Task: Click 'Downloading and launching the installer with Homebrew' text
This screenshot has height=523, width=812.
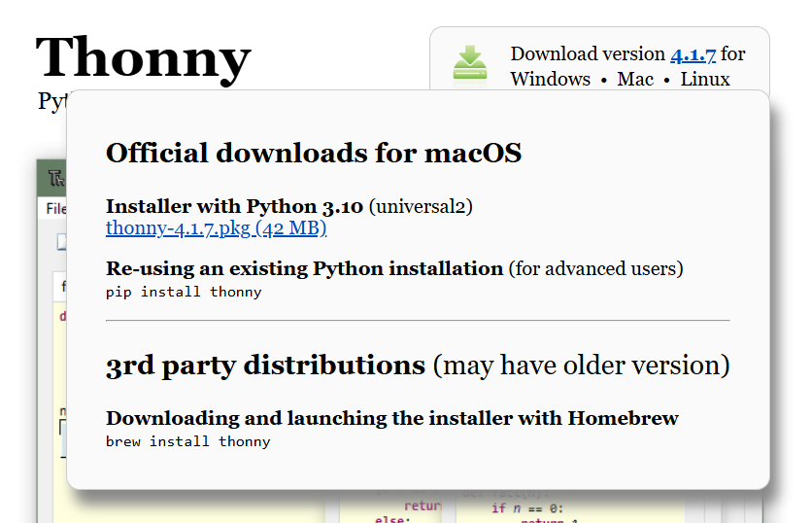Action: point(392,418)
